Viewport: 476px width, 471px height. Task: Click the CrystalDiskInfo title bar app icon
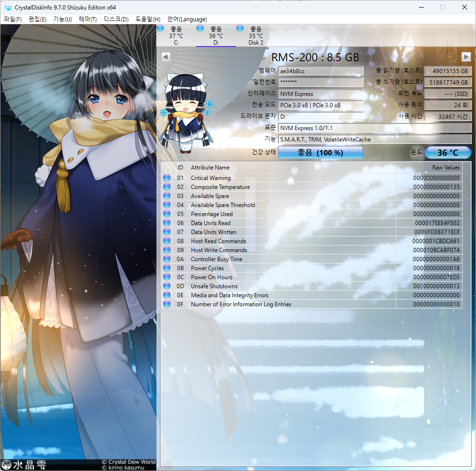tap(8, 8)
